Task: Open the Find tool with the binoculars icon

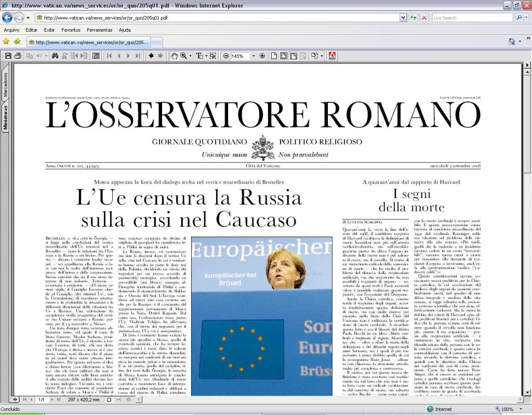Action: (54, 56)
